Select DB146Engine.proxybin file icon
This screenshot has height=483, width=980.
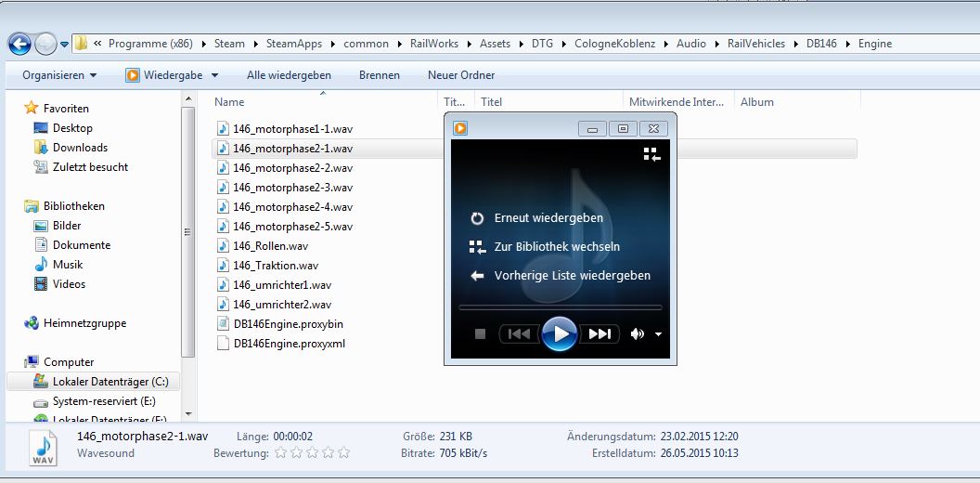[223, 324]
